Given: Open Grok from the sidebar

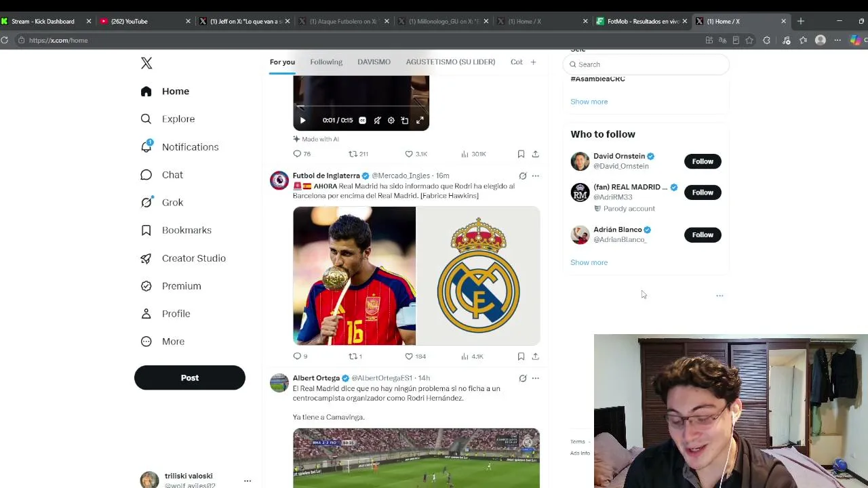Looking at the screenshot, I should pyautogui.click(x=161, y=203).
